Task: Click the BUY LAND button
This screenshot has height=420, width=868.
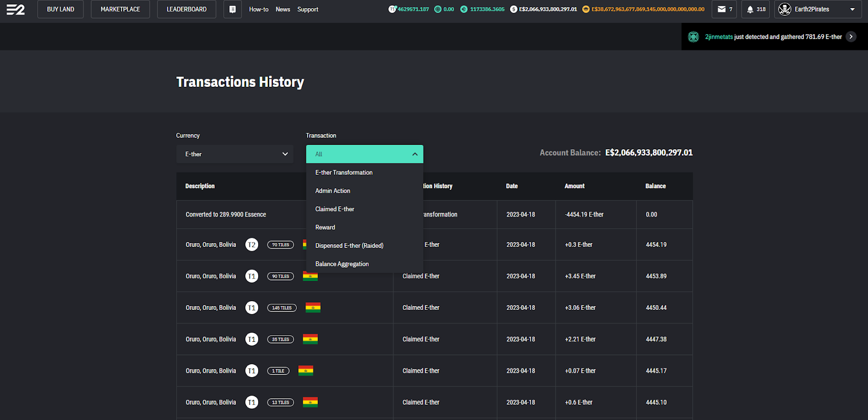Action: (60, 9)
